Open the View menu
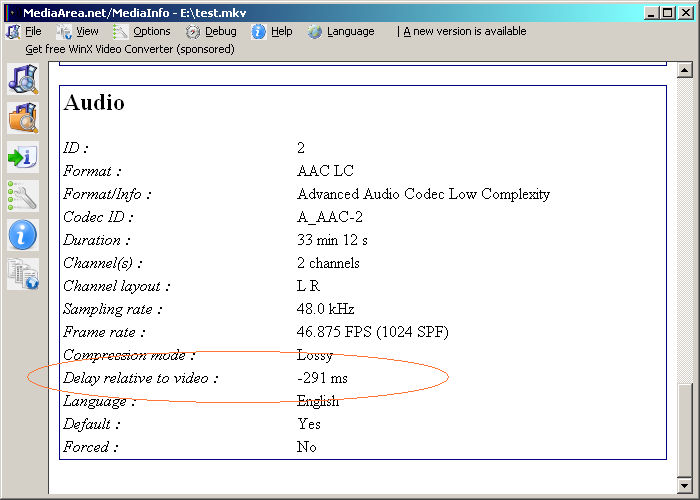This screenshot has width=700, height=500. tap(87, 31)
